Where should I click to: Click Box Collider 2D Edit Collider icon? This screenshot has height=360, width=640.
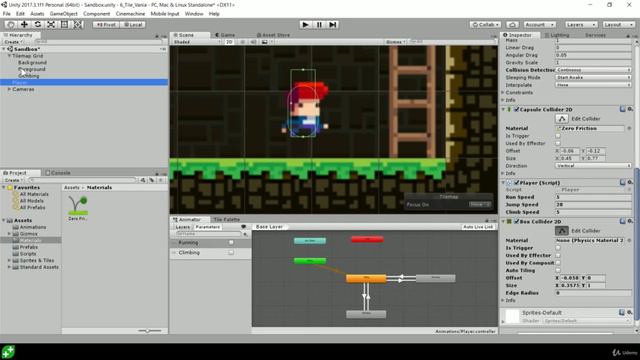point(562,231)
